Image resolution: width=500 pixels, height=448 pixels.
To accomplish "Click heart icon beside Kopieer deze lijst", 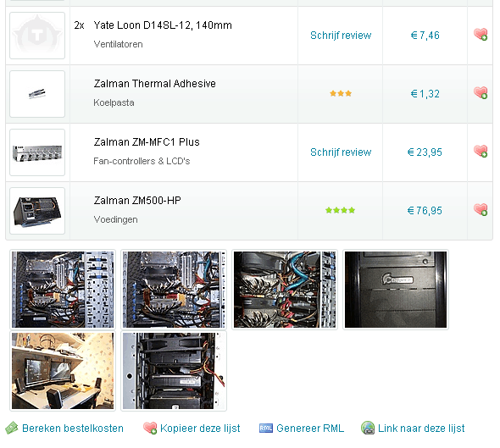I will [150, 428].
